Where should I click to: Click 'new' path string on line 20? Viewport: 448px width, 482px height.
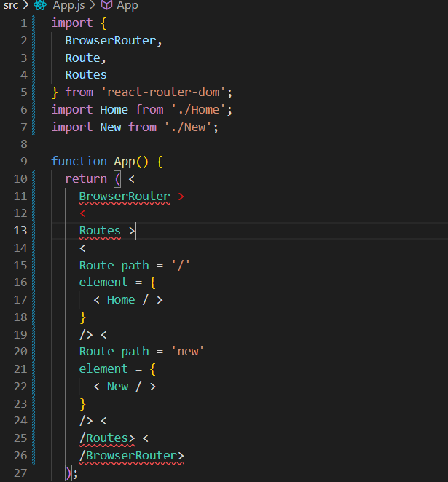187,352
